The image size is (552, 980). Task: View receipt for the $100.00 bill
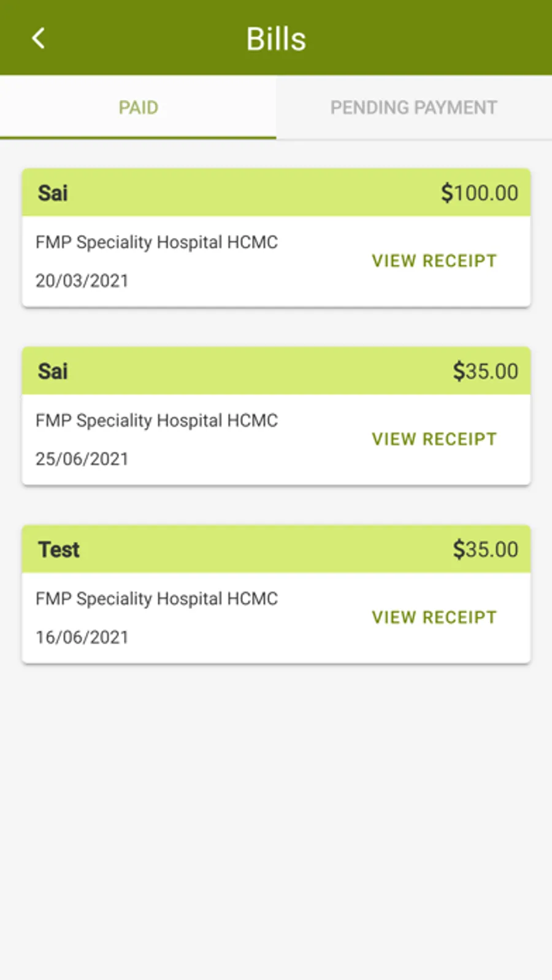434,261
